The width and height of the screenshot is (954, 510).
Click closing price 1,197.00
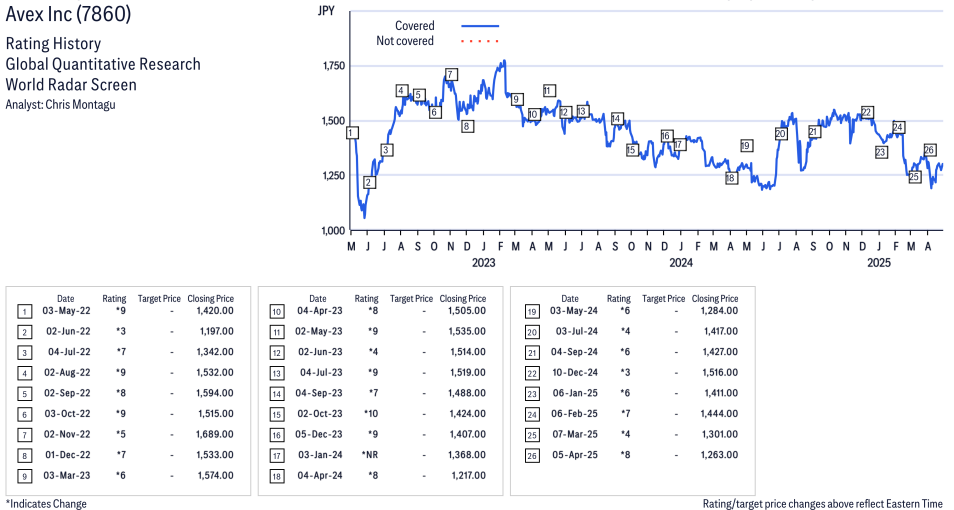[x=217, y=332]
